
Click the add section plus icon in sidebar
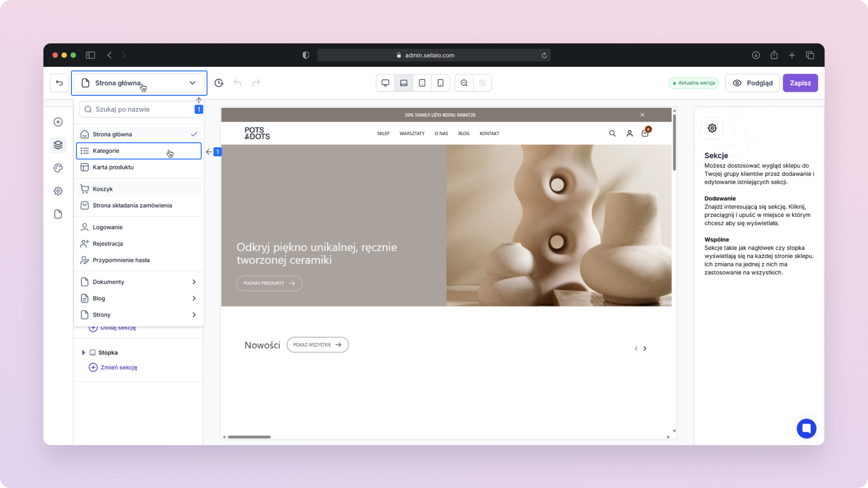(x=58, y=122)
